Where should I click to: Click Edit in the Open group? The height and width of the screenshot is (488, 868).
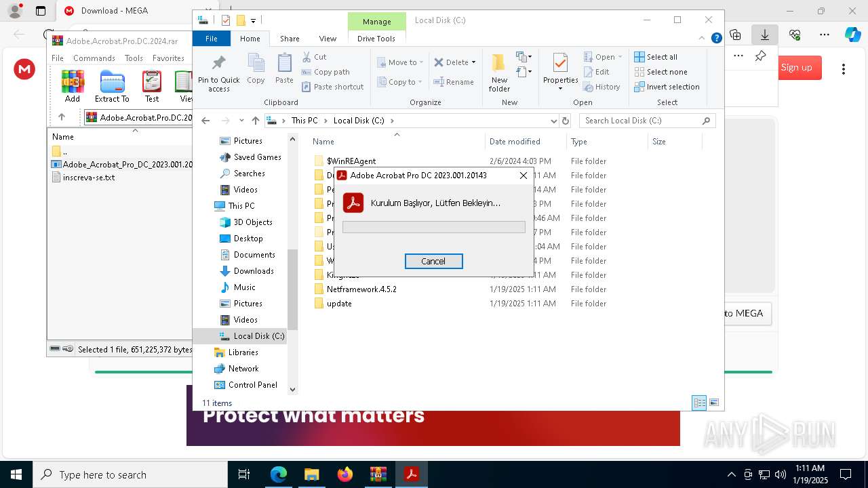pos(596,72)
